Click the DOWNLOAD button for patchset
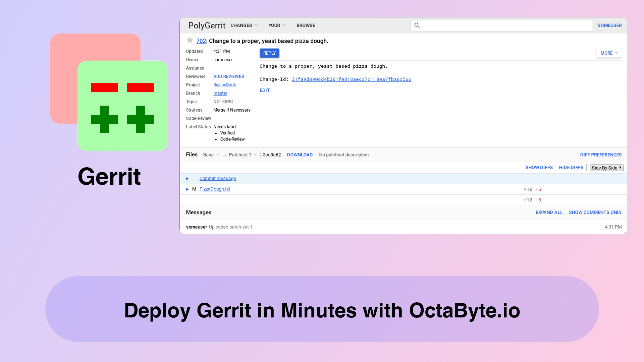 [300, 155]
